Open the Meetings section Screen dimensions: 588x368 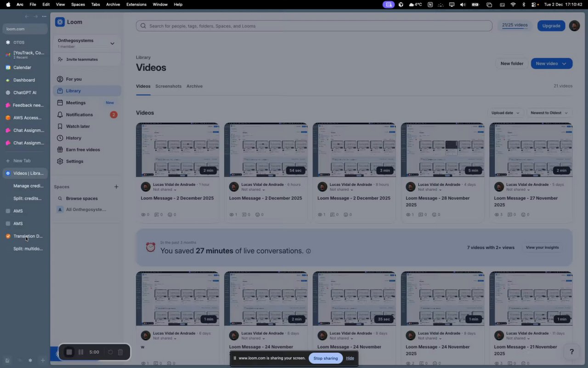click(x=87, y=103)
